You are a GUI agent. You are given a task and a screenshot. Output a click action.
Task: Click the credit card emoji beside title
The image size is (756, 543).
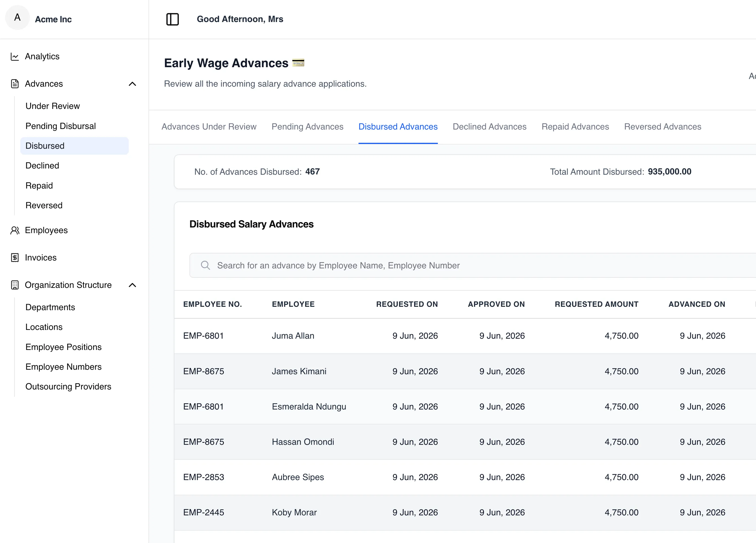tap(298, 63)
